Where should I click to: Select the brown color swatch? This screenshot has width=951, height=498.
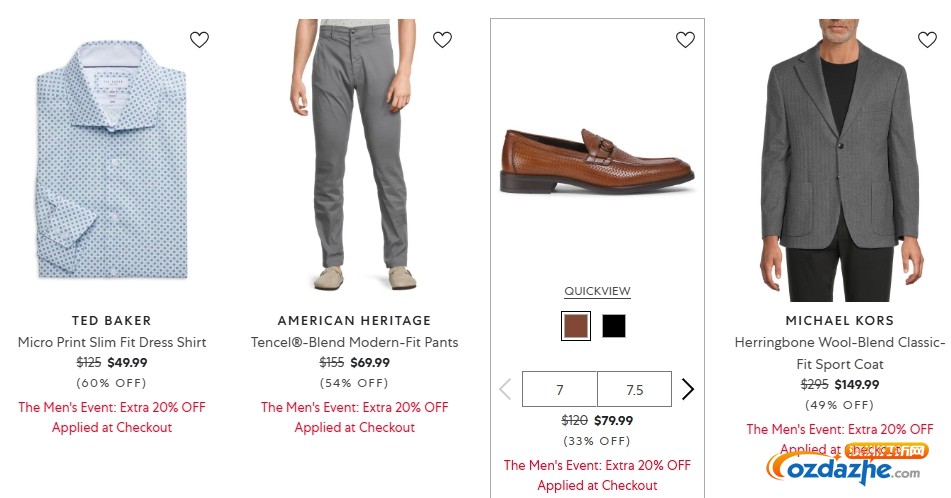[576, 326]
